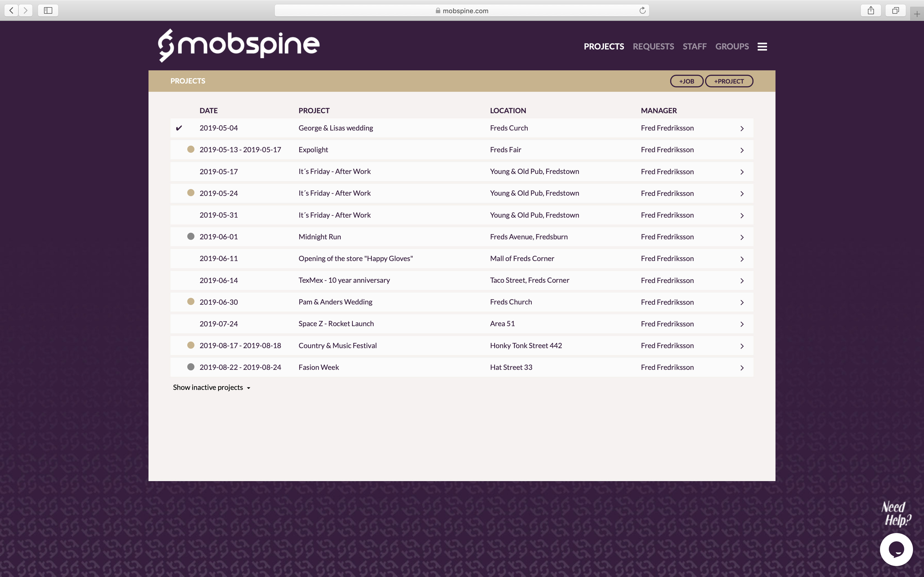Open details for Space Z - Rocket Launch via chevron

742,324
